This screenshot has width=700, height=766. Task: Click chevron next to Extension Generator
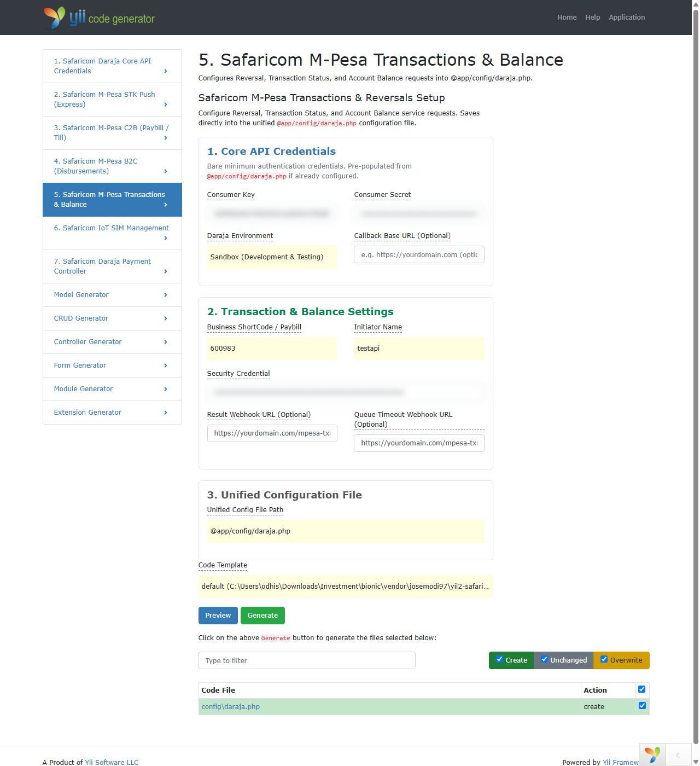pos(166,413)
